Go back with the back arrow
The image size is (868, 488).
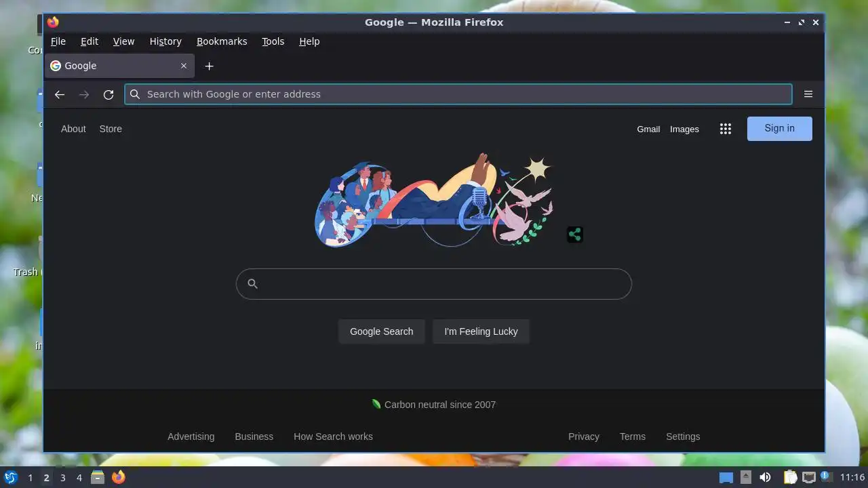60,94
